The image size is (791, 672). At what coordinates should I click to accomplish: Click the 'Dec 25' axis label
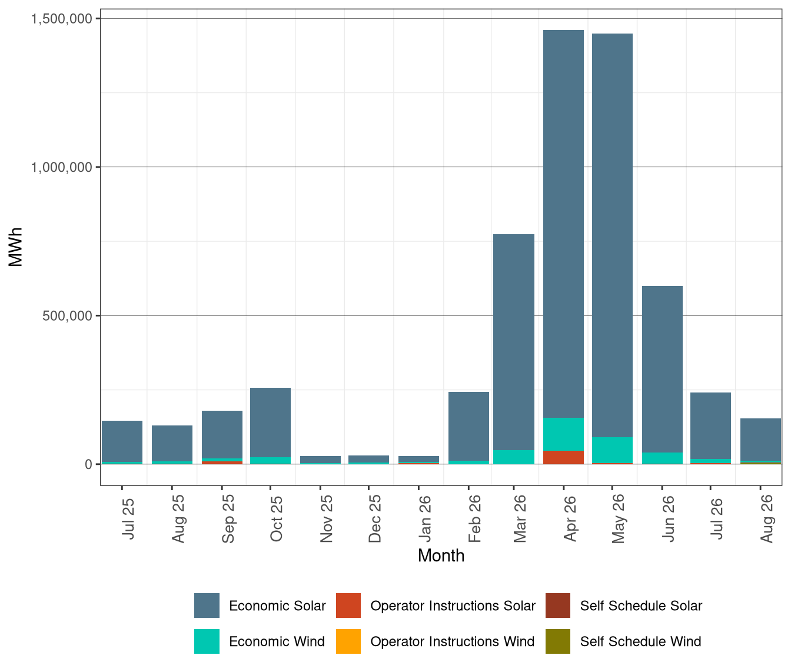coord(375,518)
